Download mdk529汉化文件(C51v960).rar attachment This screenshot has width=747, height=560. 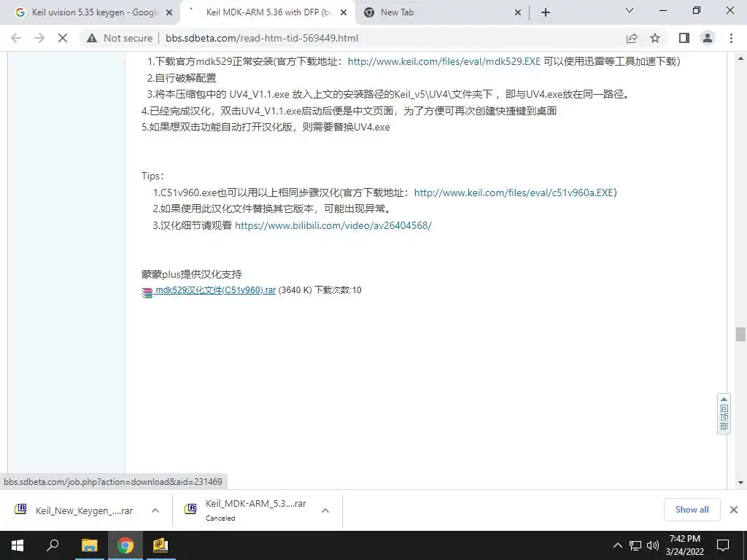pos(216,290)
